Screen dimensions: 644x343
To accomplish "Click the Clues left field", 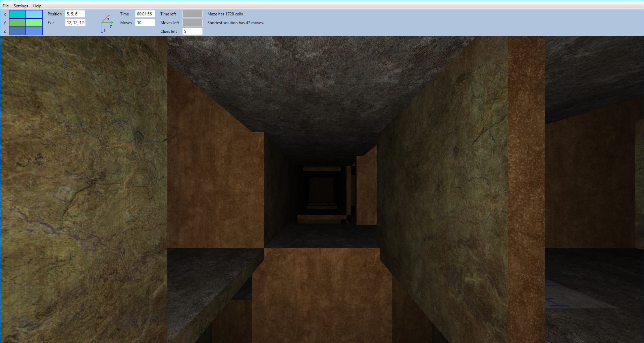I will [x=192, y=31].
